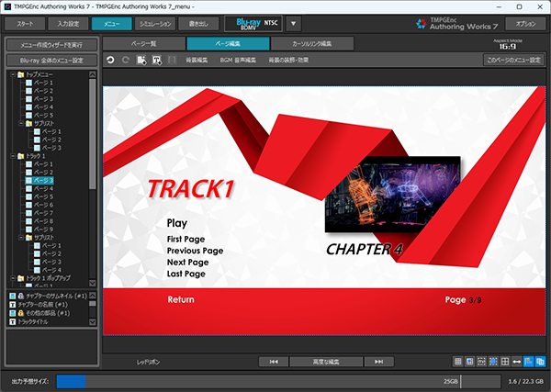This screenshot has width=551, height=392.
Task: Switch to the ページ一覧 tab
Action: click(144, 43)
